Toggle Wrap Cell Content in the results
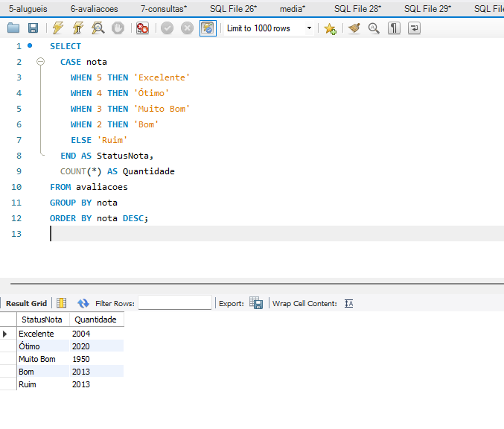Viewport: 504px width, 429px height. (348, 303)
